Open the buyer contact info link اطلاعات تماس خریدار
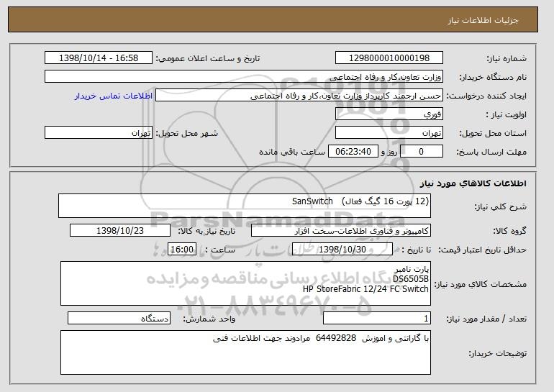Image resolution: width=554 pixels, height=392 pixels. pos(114,96)
